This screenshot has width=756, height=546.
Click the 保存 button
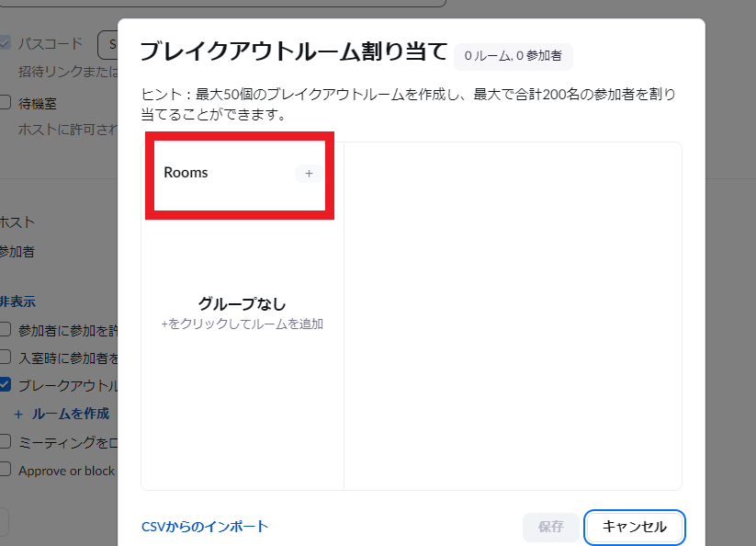(x=551, y=527)
